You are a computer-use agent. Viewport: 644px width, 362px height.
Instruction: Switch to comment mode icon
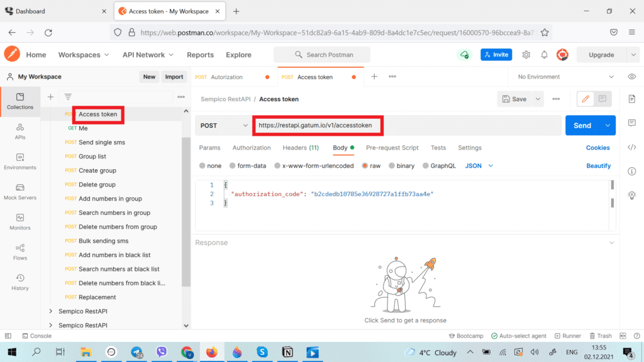click(602, 99)
